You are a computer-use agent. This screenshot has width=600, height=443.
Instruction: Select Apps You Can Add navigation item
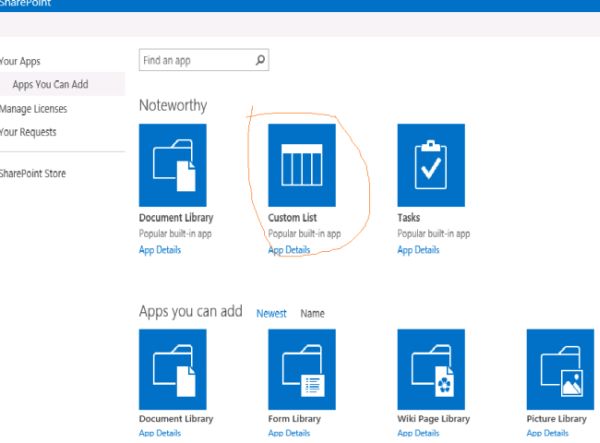51,84
